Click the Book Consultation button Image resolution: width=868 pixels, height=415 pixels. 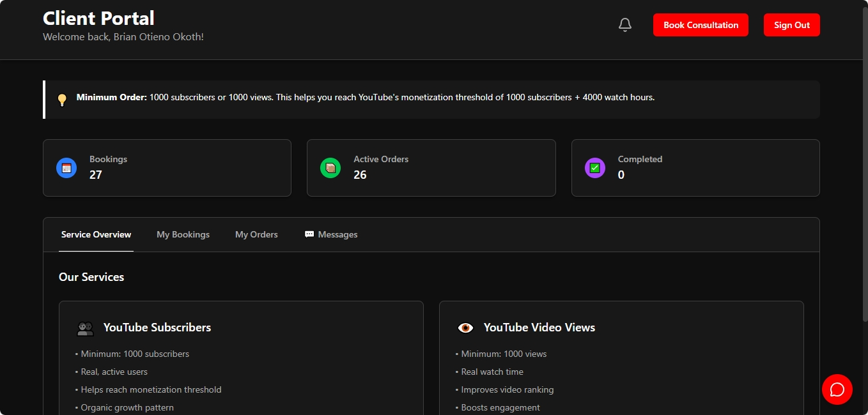coord(701,25)
